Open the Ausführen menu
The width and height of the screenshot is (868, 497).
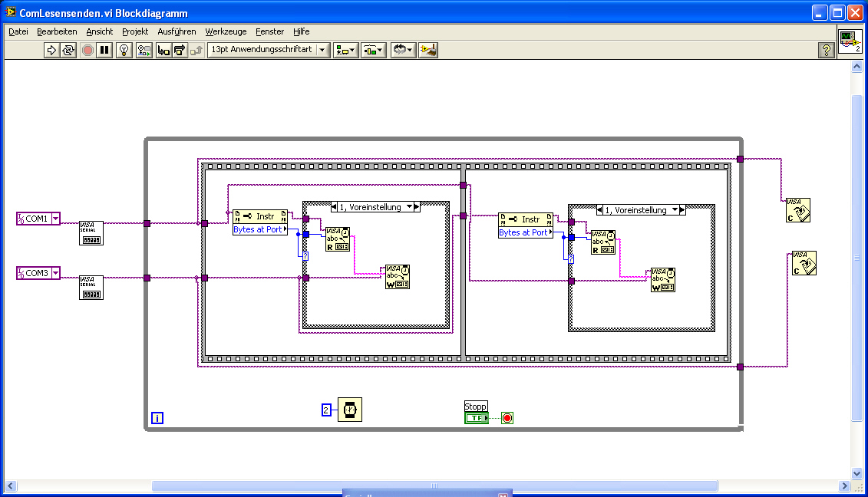click(177, 31)
